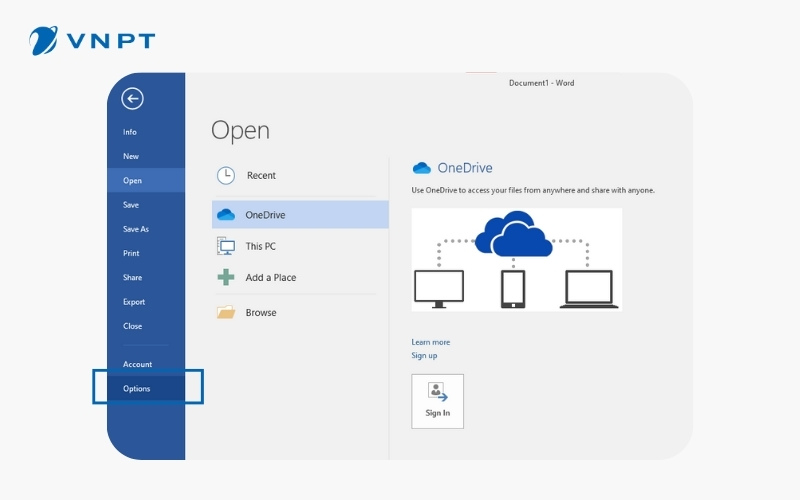Go to the Print page
800x500 pixels.
tap(131, 253)
